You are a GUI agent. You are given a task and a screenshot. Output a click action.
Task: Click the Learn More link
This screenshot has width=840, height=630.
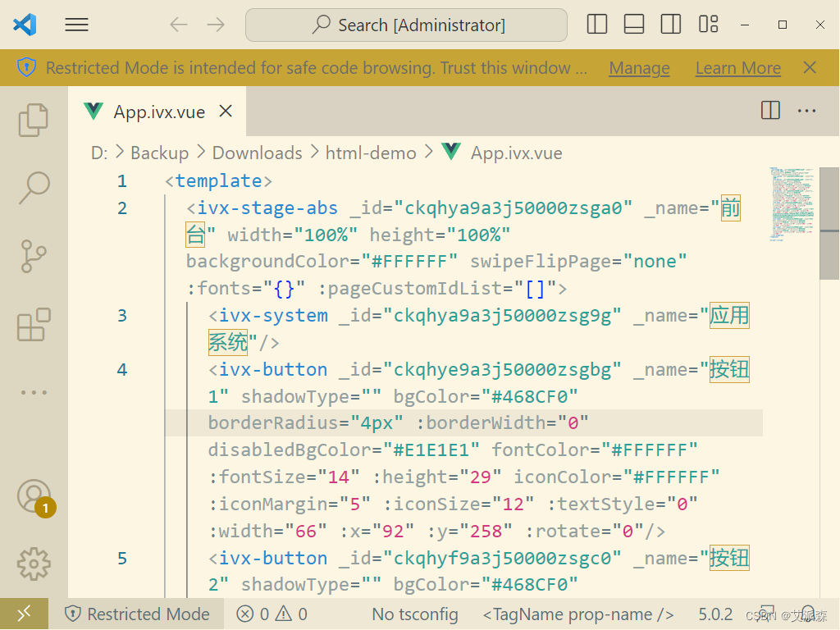point(737,68)
